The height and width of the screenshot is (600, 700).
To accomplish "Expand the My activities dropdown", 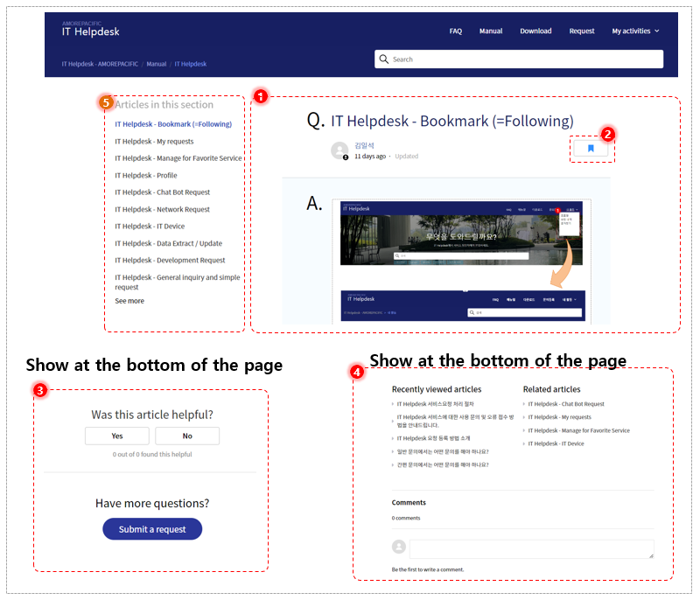I will coord(635,31).
